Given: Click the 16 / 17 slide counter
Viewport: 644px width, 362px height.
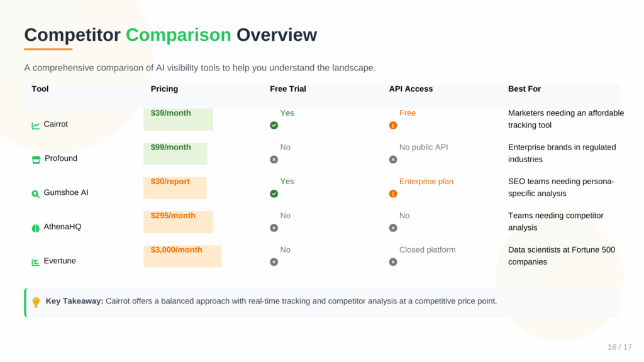Looking at the screenshot, I should pyautogui.click(x=619, y=348).
